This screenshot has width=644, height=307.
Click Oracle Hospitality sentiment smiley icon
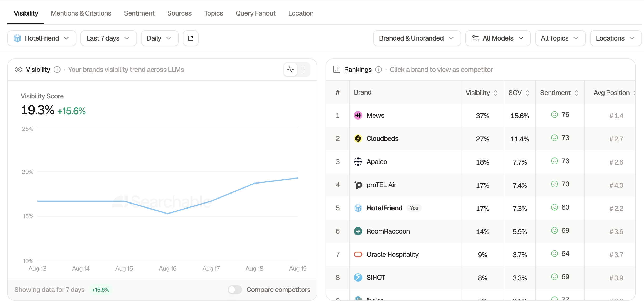554,254
